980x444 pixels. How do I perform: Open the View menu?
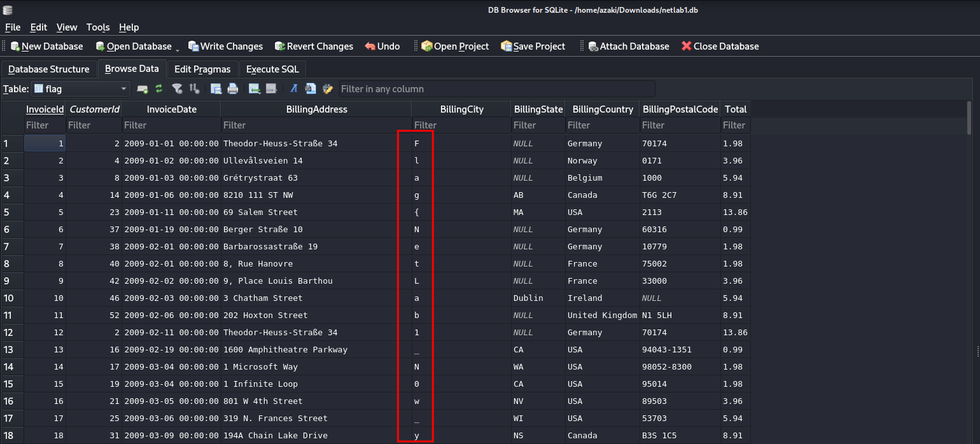pyautogui.click(x=67, y=27)
